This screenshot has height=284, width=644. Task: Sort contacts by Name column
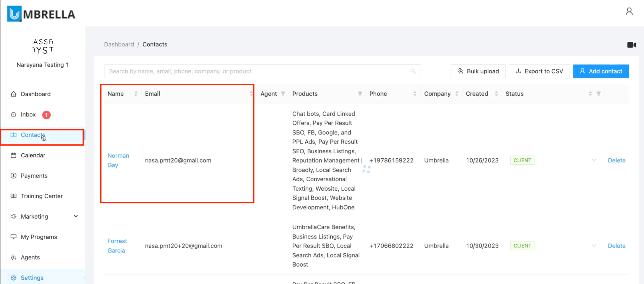click(136, 94)
